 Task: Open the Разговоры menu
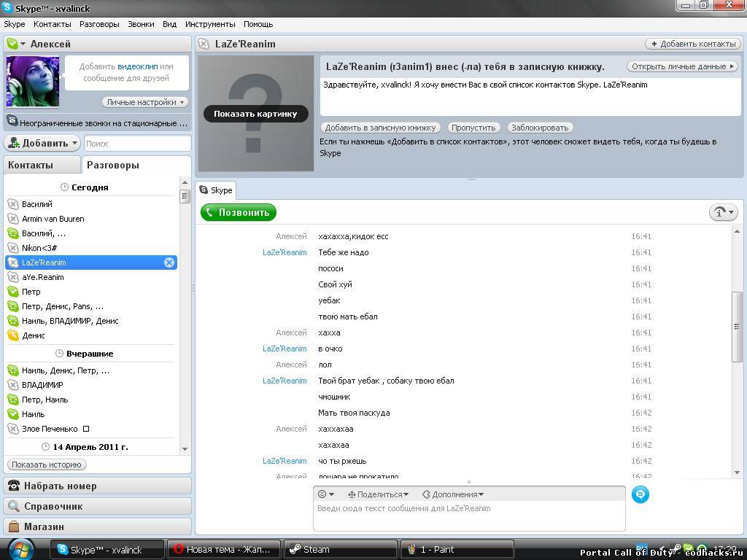coord(99,24)
